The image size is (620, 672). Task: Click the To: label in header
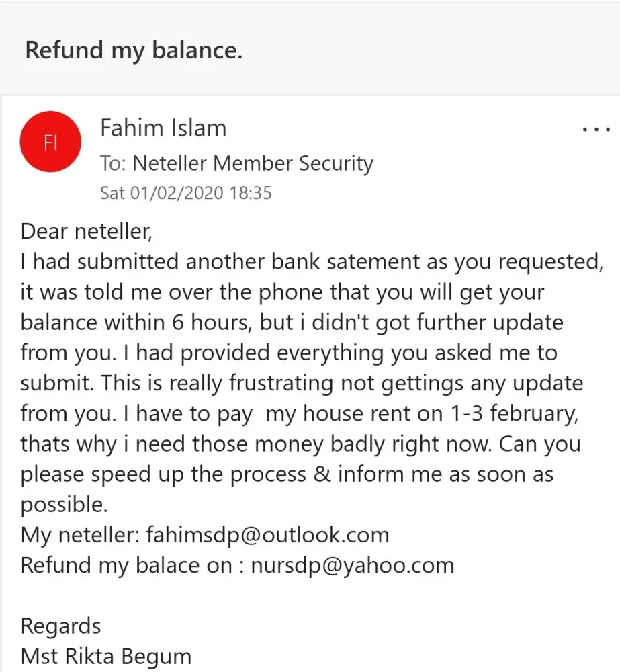coord(113,163)
